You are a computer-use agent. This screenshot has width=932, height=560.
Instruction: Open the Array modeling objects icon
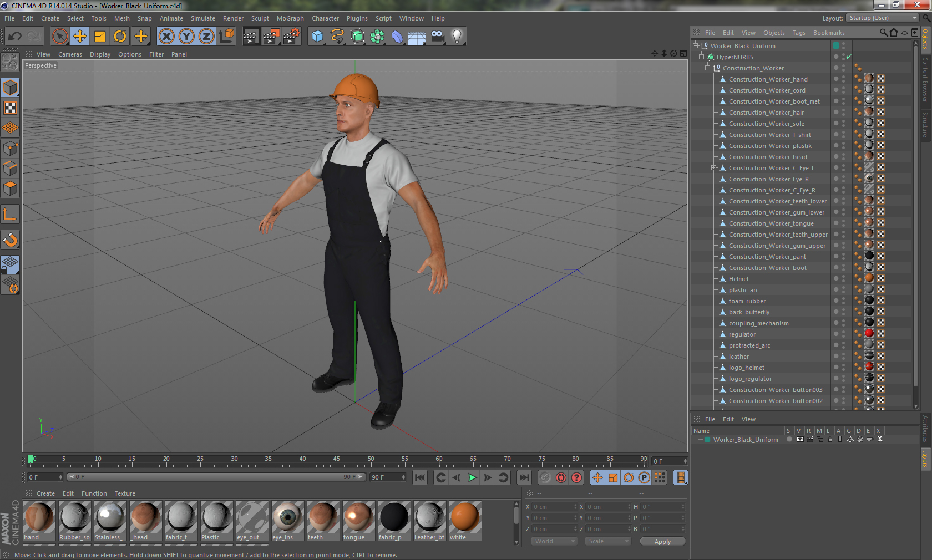377,37
